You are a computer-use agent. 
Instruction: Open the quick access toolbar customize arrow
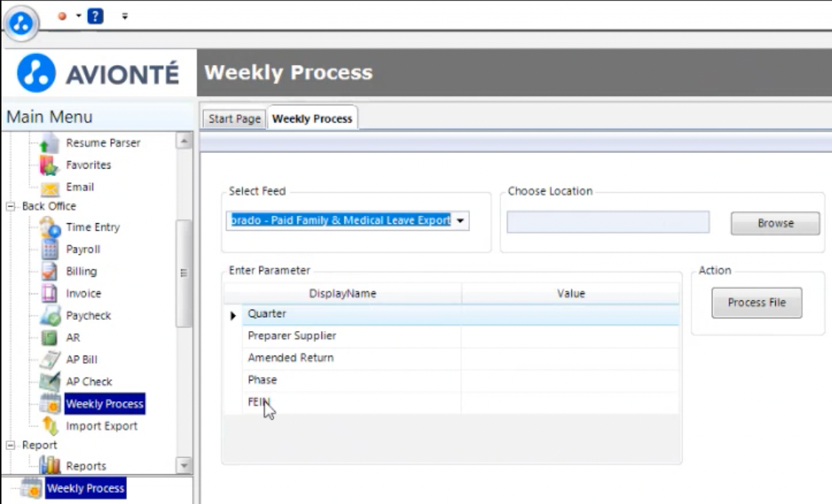click(x=125, y=16)
